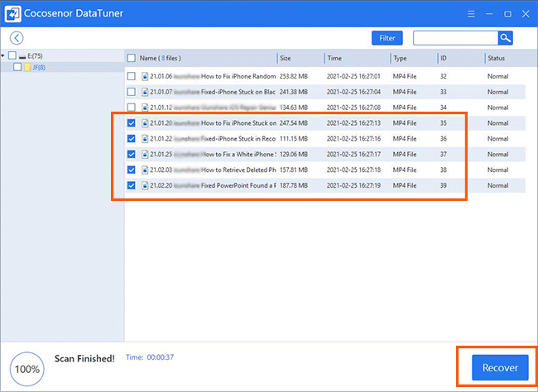The height and width of the screenshot is (392, 538).
Task: Sort by the Time column header
Action: [x=334, y=58]
